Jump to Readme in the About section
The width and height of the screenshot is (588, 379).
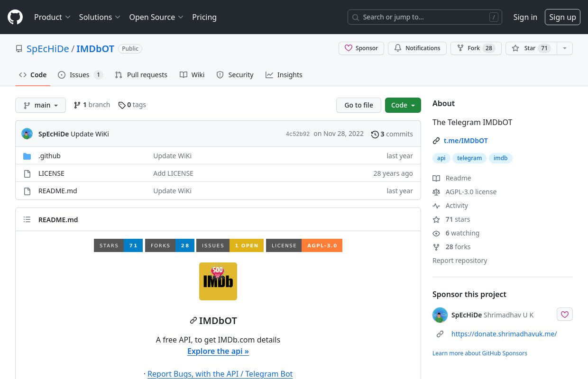pos(452,178)
